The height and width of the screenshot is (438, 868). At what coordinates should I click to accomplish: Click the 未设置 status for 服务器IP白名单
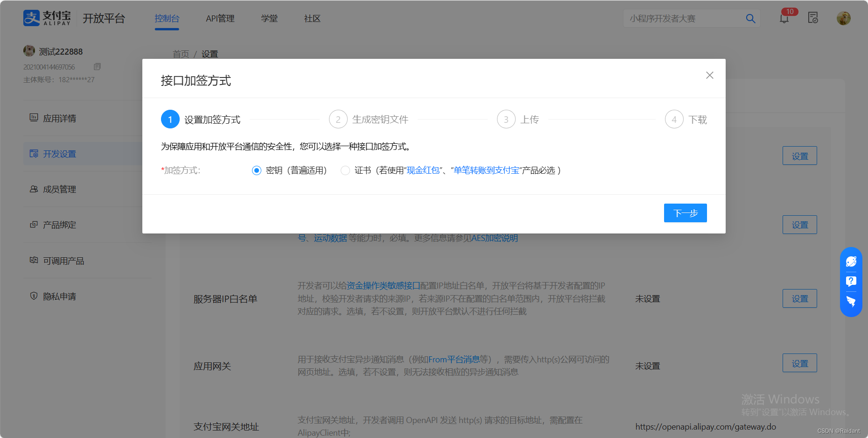[648, 299]
